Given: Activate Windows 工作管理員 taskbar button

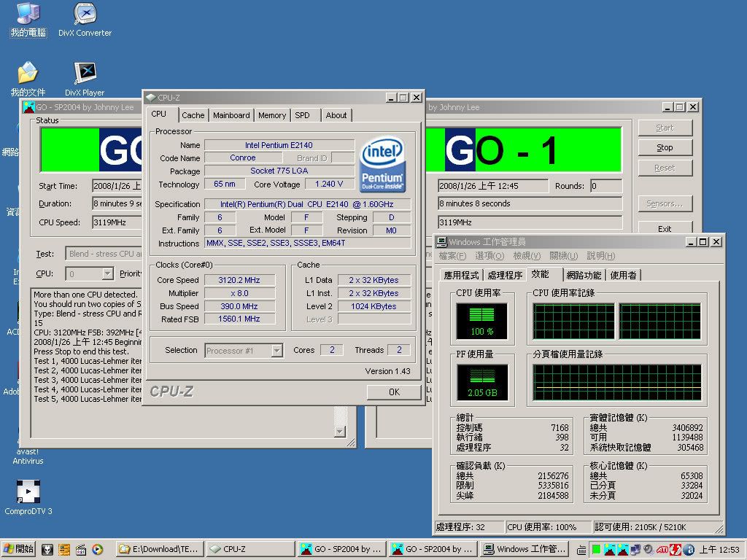Looking at the screenshot, I should tap(525, 549).
